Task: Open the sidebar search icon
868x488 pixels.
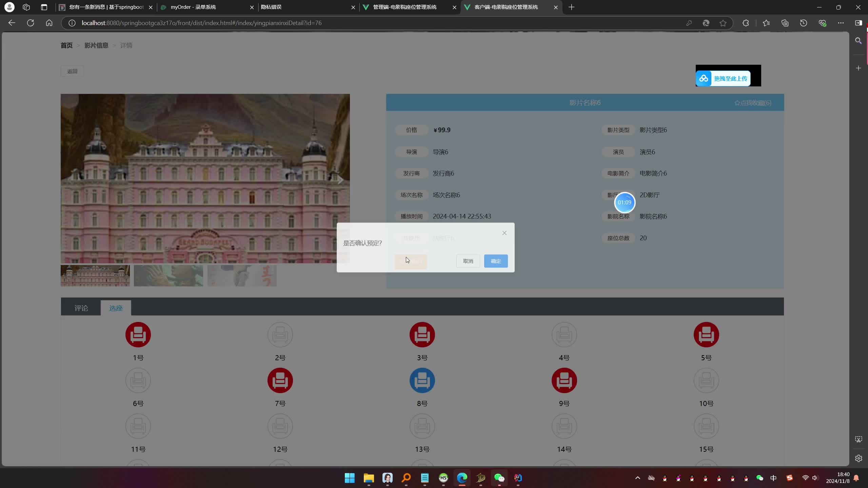Action: pyautogui.click(x=858, y=41)
